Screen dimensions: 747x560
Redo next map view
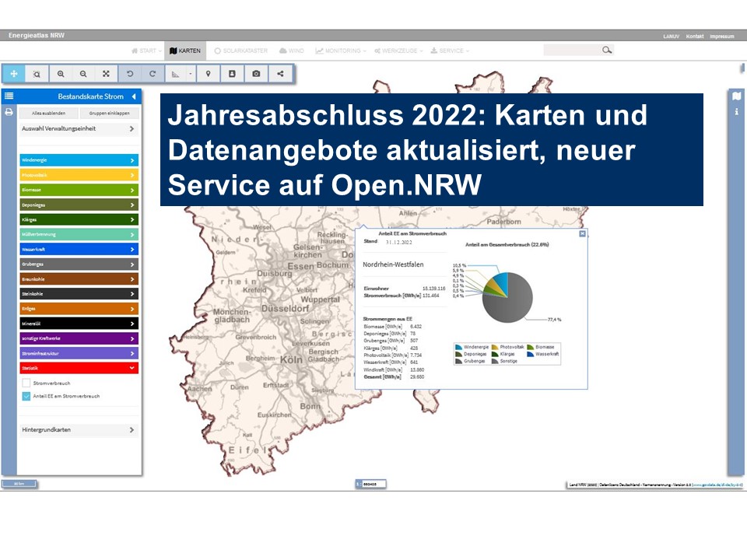[153, 74]
